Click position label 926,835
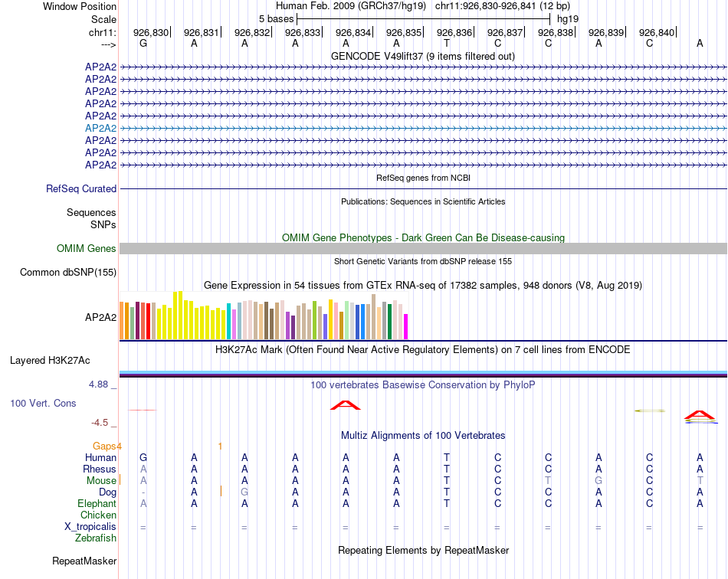728x579 pixels. click(404, 32)
